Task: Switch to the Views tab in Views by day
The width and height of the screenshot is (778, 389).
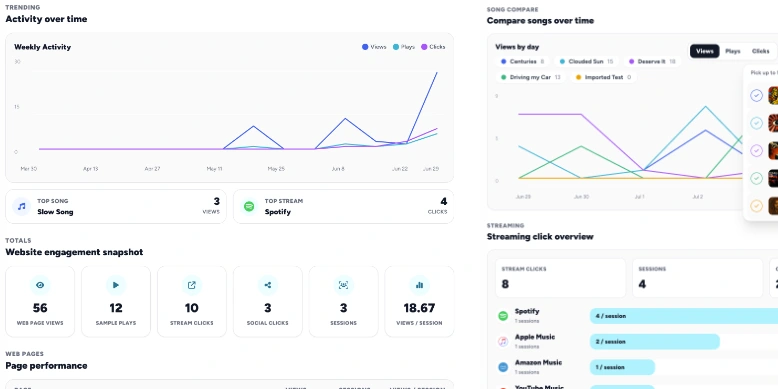Action: 705,51
